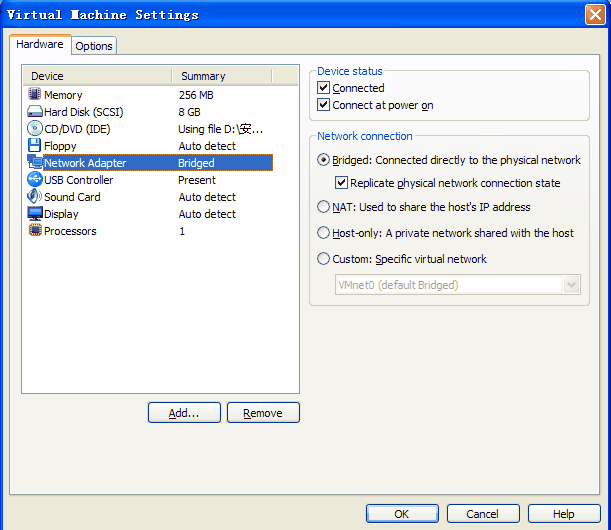Viewport: 611px width, 530px height.
Task: Select the Floppy drive icon
Action: 35,146
